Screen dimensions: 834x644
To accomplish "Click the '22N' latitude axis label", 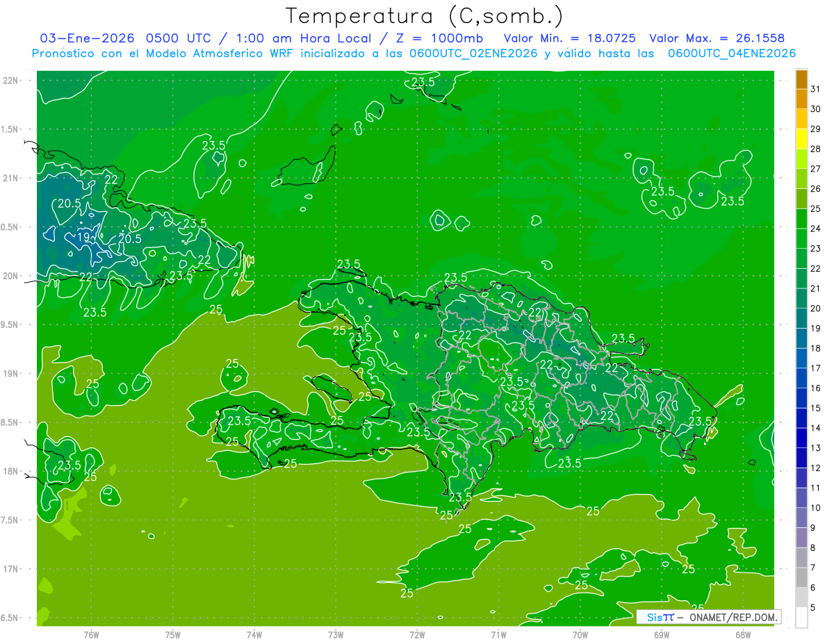I will [11, 80].
